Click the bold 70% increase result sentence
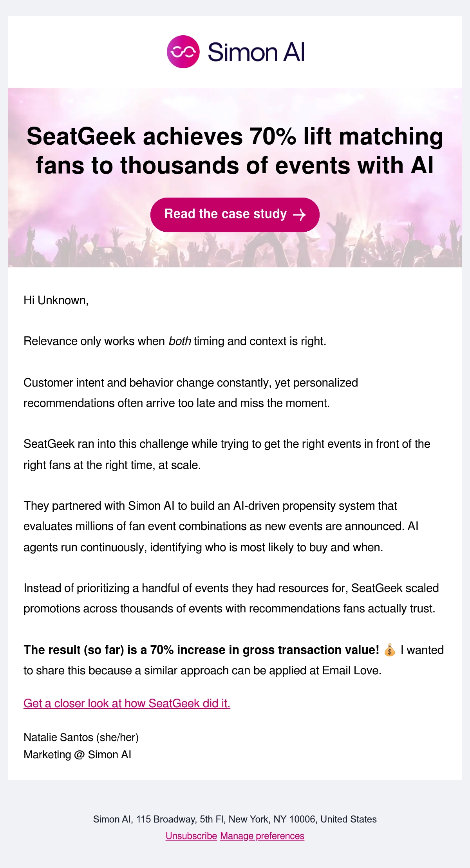Image resolution: width=470 pixels, height=868 pixels. (x=201, y=650)
